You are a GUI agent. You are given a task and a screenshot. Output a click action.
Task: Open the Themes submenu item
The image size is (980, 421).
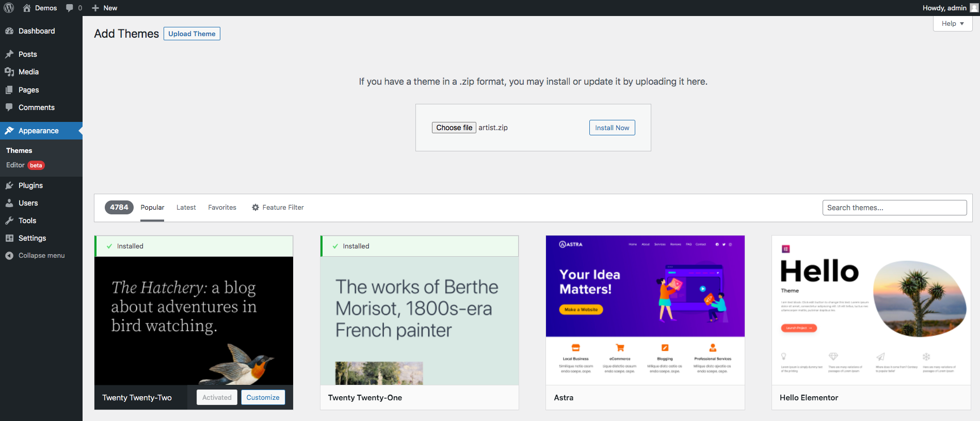point(19,150)
